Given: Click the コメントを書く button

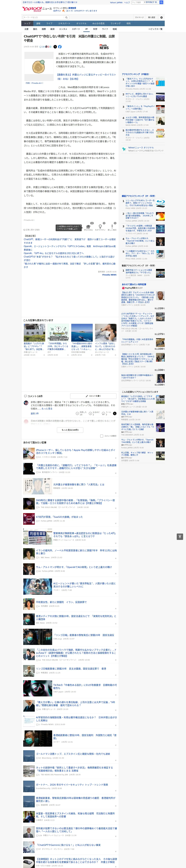Looking at the screenshot, I should pos(93,396).
